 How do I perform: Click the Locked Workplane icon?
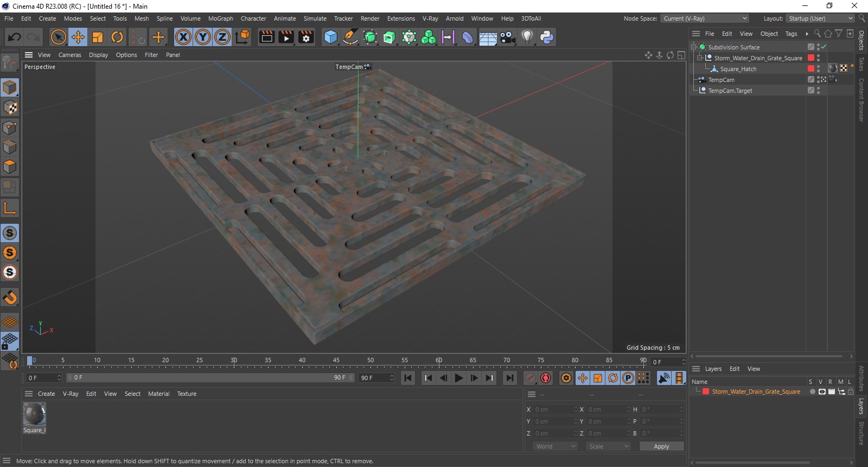[x=10, y=342]
